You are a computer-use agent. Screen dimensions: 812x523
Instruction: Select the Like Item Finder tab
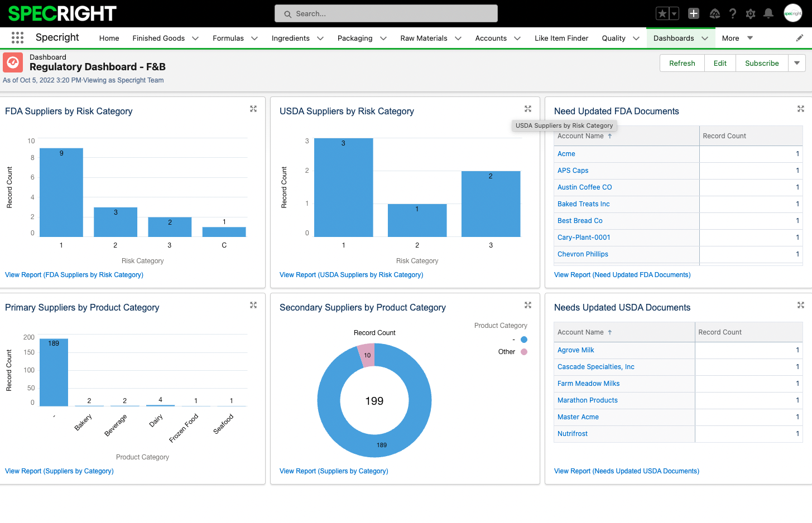[x=561, y=38]
